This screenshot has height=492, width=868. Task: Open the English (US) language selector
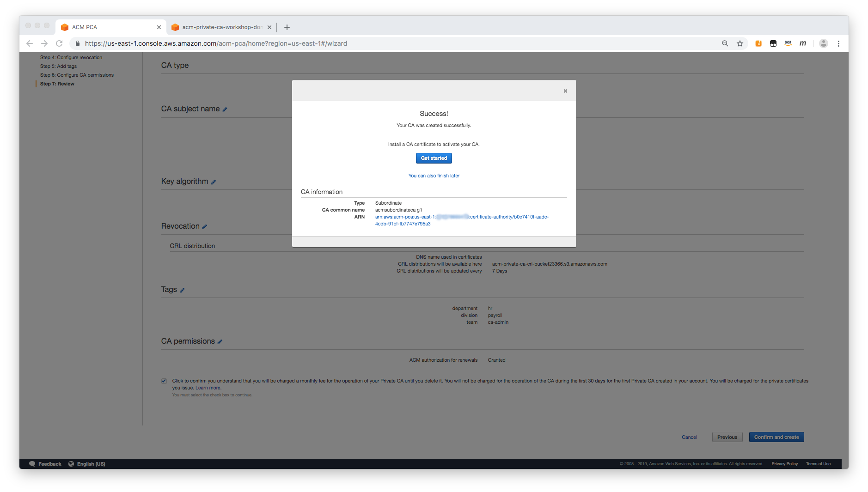tap(91, 463)
